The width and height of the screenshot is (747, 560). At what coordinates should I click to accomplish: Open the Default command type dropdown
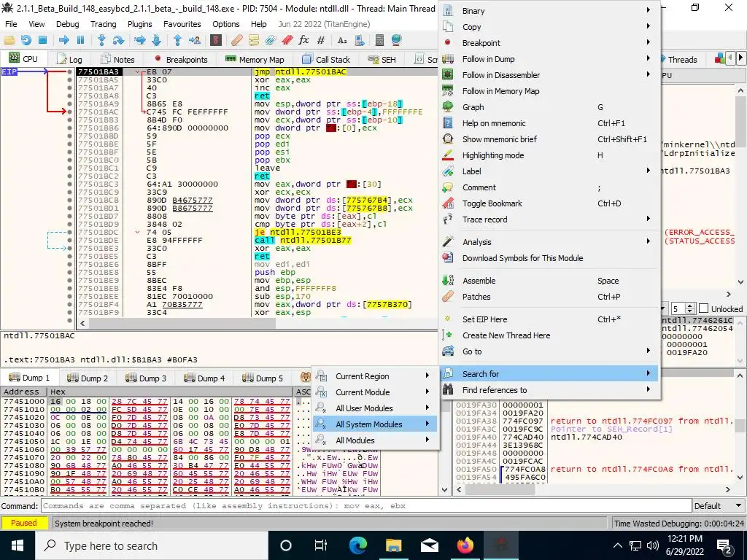click(x=719, y=506)
